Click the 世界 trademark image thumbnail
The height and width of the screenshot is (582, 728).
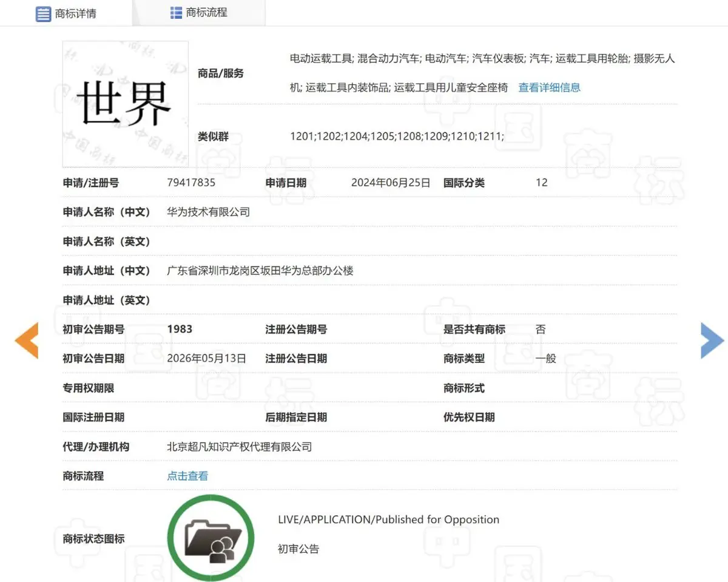pos(126,104)
